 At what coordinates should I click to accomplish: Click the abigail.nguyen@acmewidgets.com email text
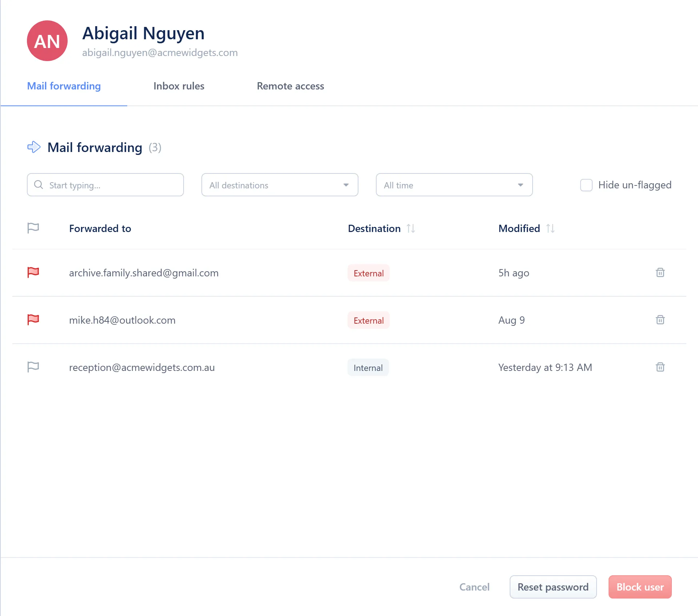[160, 52]
